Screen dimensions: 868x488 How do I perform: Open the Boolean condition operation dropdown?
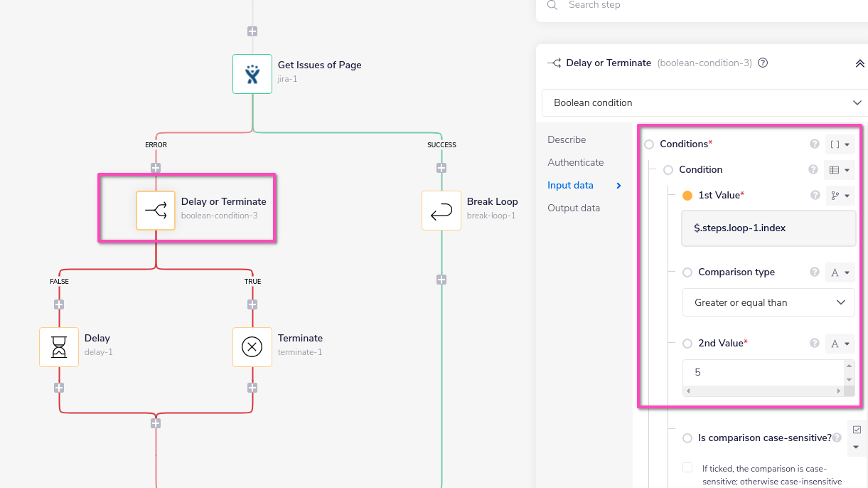click(x=707, y=102)
